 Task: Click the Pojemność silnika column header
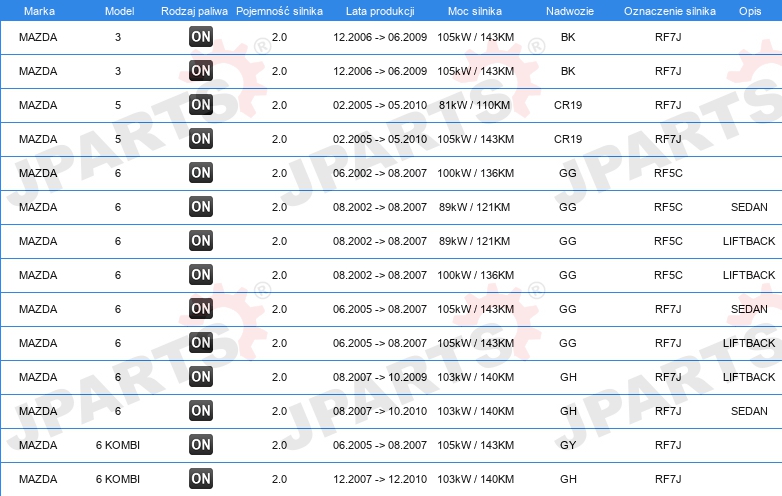point(279,11)
